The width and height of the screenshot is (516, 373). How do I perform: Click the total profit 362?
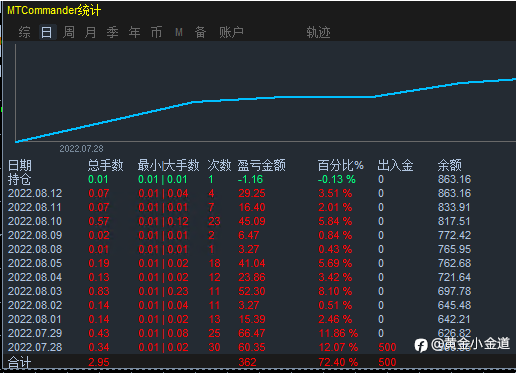click(247, 362)
